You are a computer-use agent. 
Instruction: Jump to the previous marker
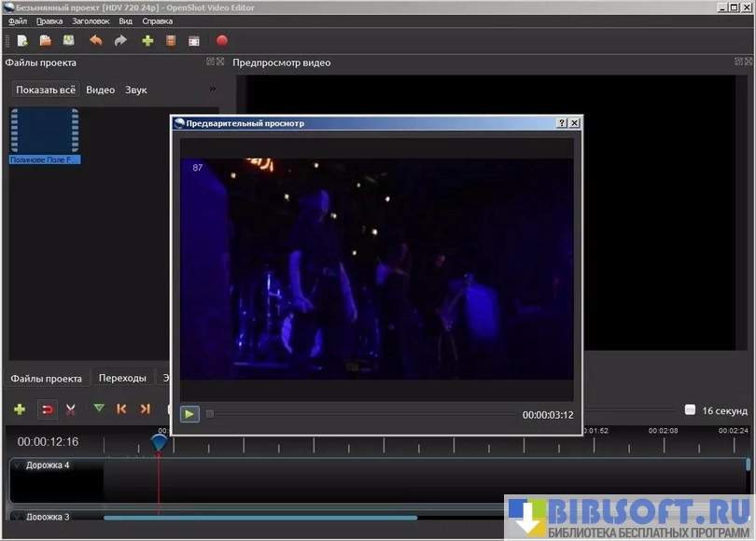pyautogui.click(x=121, y=409)
